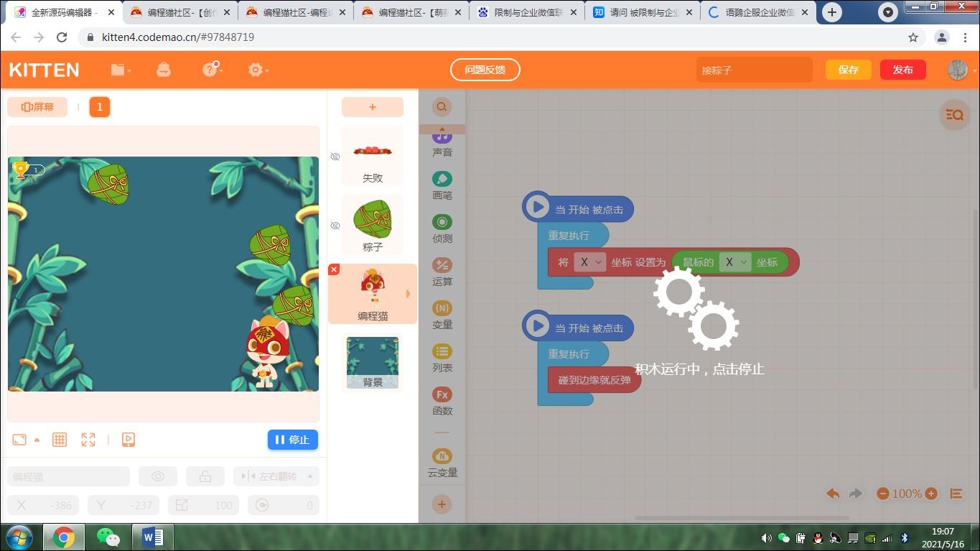Click the redo arrow in the workspace
The width and height of the screenshot is (980, 551).
[856, 494]
